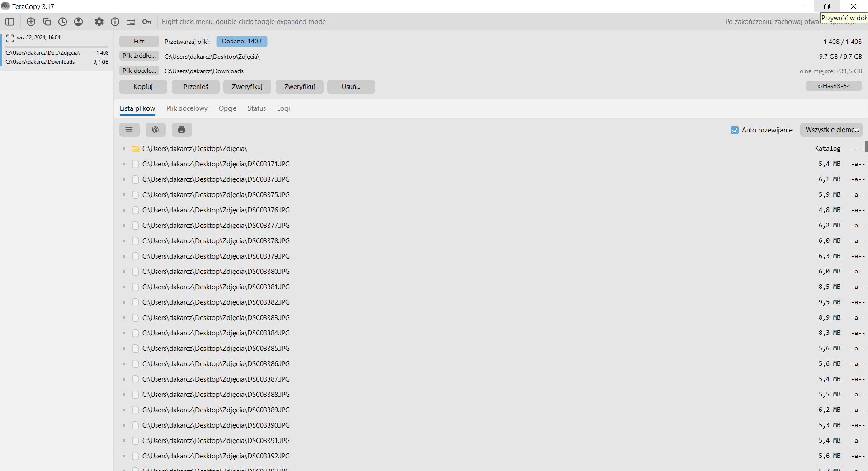Start copying with the Kopiuj button

click(142, 87)
